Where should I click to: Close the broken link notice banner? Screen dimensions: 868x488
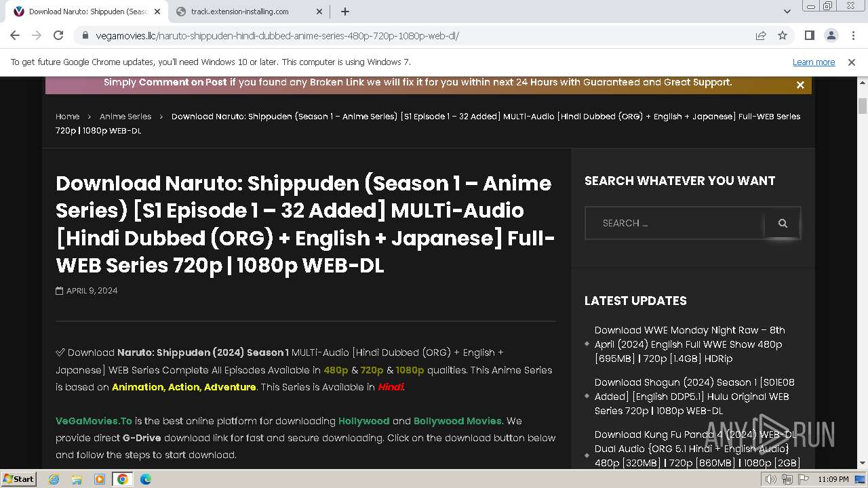click(800, 85)
